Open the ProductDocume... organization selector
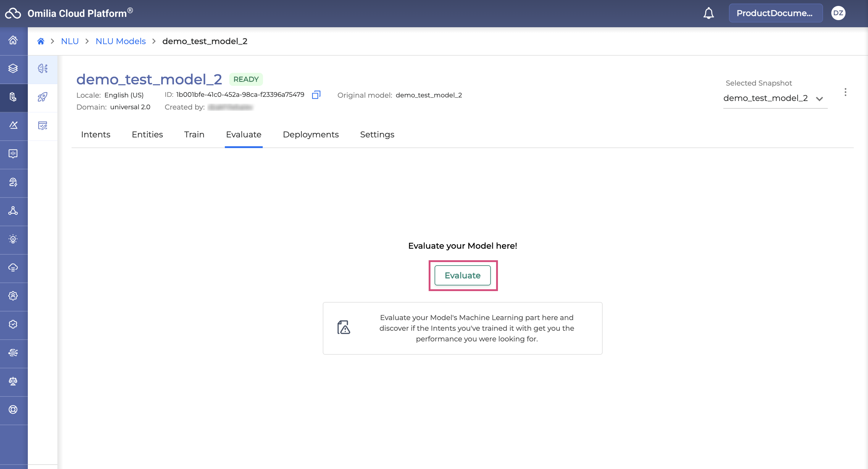Image resolution: width=868 pixels, height=469 pixels. point(775,13)
